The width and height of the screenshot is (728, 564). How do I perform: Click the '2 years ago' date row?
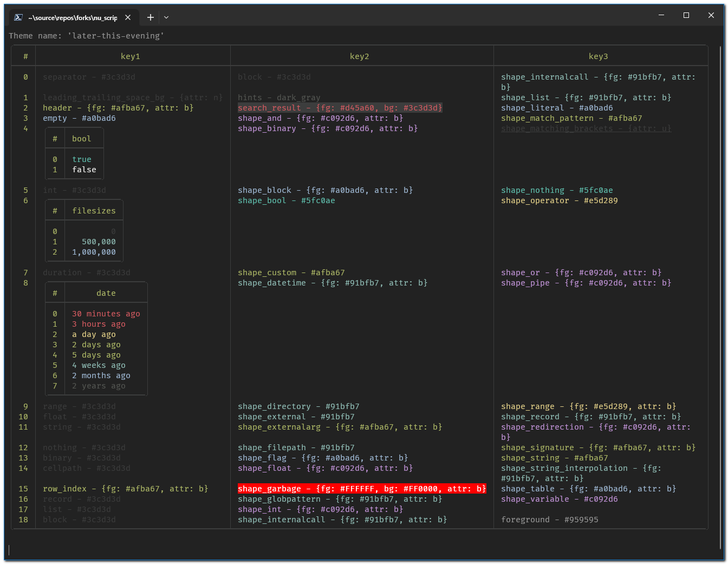[99, 386]
